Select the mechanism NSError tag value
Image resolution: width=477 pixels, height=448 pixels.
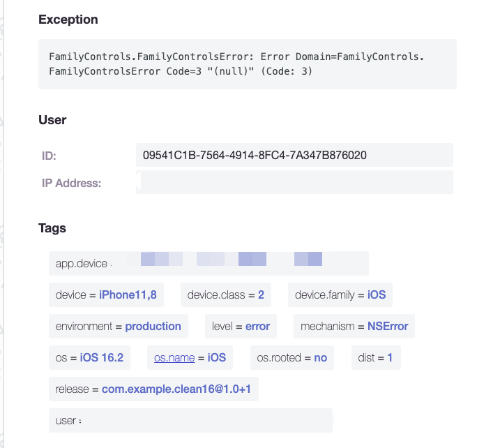(x=388, y=327)
